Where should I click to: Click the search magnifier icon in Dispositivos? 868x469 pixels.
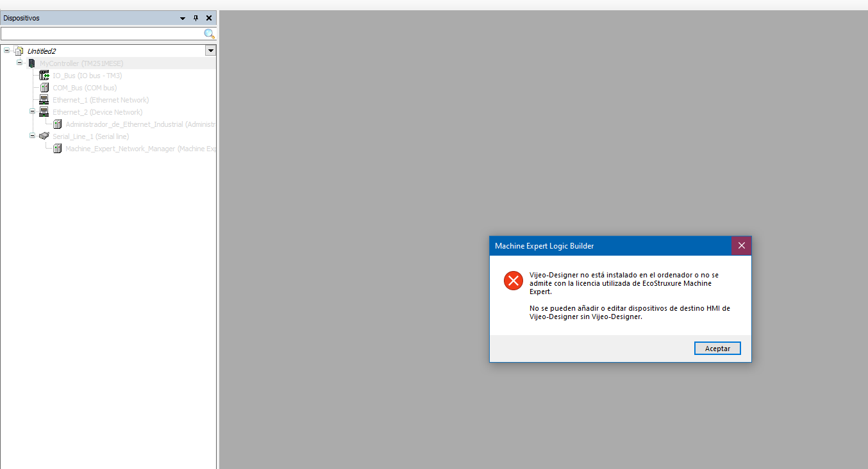(209, 33)
